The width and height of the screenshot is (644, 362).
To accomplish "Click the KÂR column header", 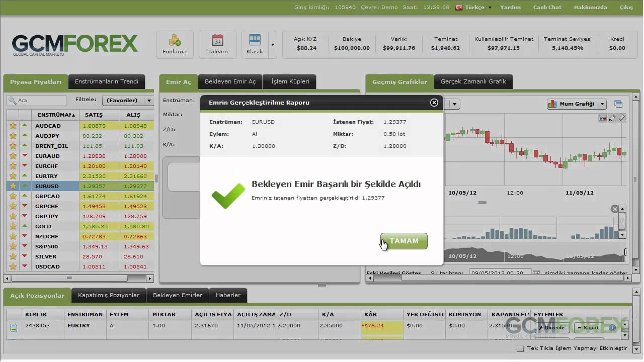I will coord(382,314).
